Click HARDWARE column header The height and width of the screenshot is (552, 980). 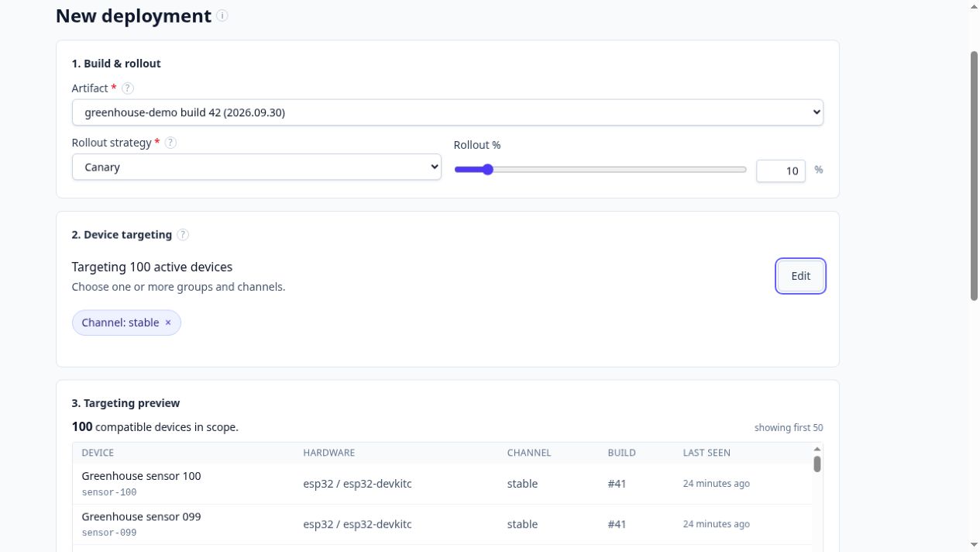(x=328, y=453)
